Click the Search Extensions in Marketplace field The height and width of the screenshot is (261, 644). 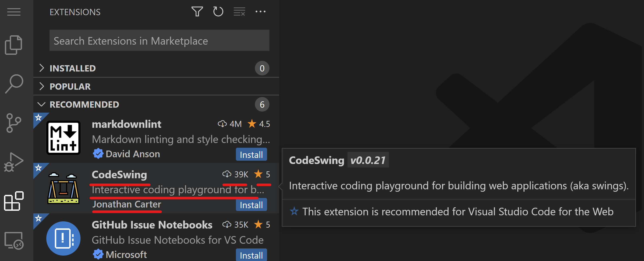(159, 41)
